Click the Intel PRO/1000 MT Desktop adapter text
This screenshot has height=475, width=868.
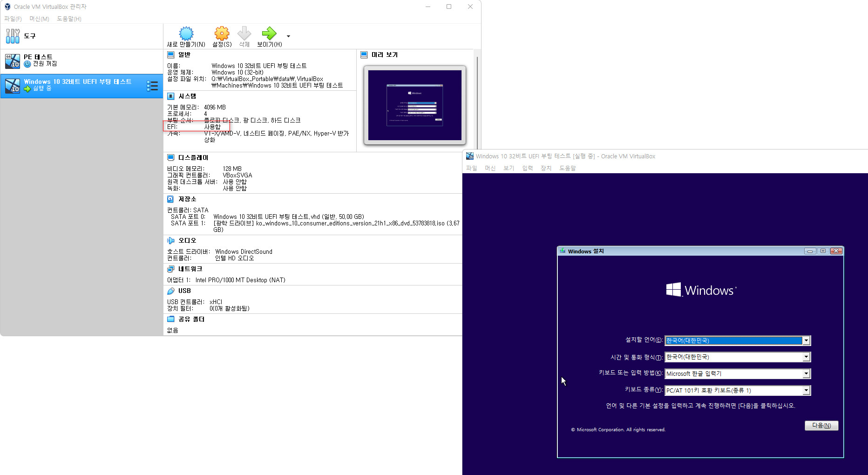[240, 280]
